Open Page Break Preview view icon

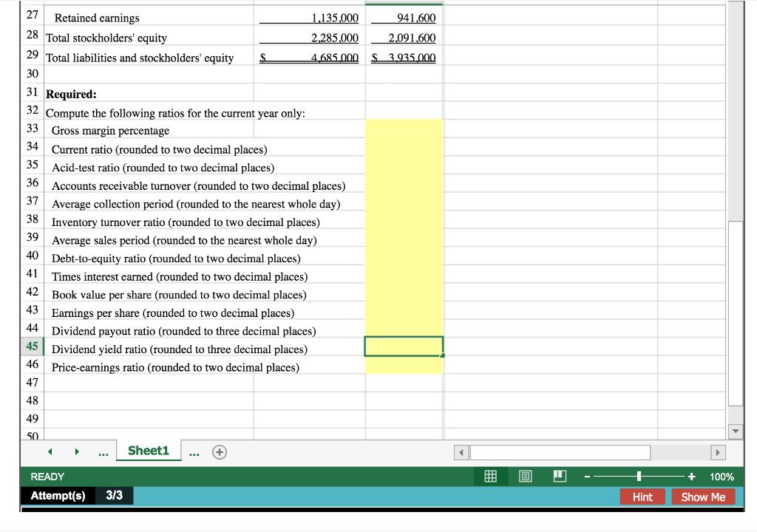560,477
